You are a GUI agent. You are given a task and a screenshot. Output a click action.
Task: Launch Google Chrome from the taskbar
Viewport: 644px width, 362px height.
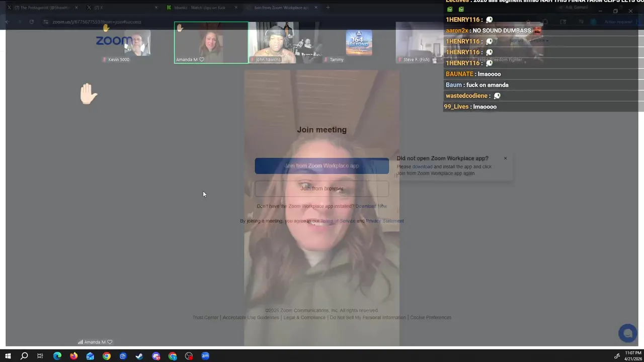107,356
